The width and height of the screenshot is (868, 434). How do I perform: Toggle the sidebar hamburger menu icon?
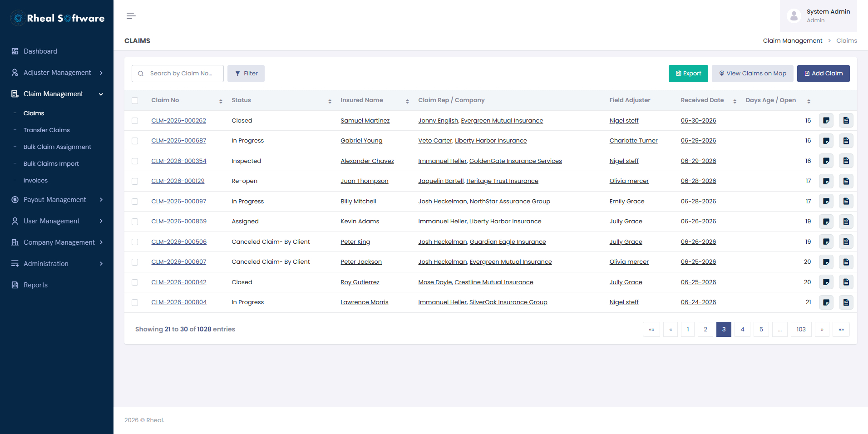(x=131, y=16)
